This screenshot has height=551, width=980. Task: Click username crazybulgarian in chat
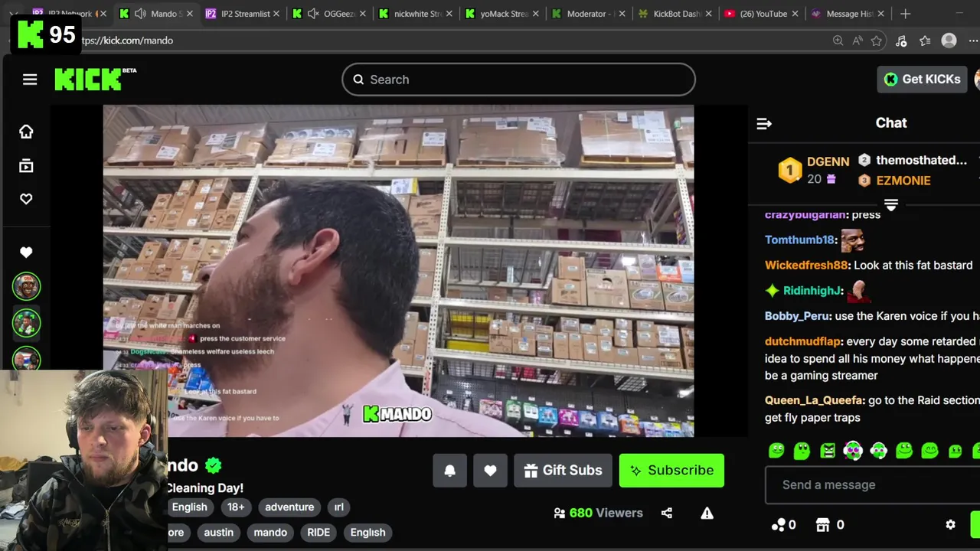(805, 214)
